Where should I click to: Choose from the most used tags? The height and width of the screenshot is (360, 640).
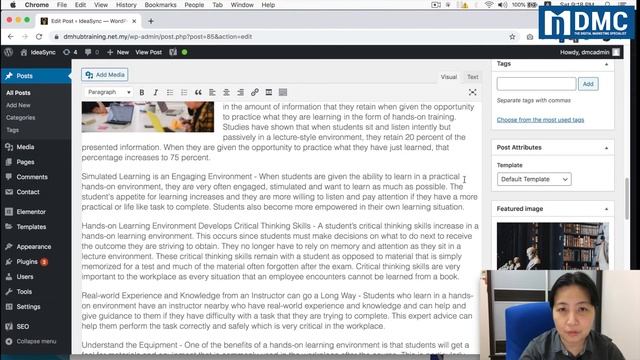[x=540, y=120]
